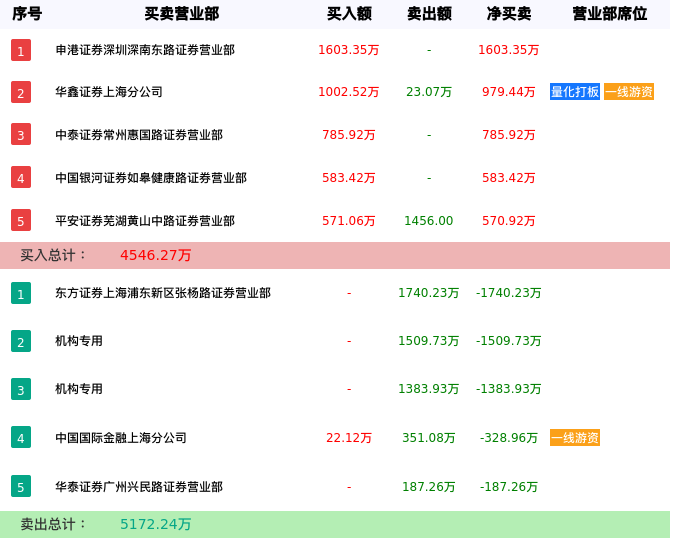Select net value 979.44万

[509, 92]
